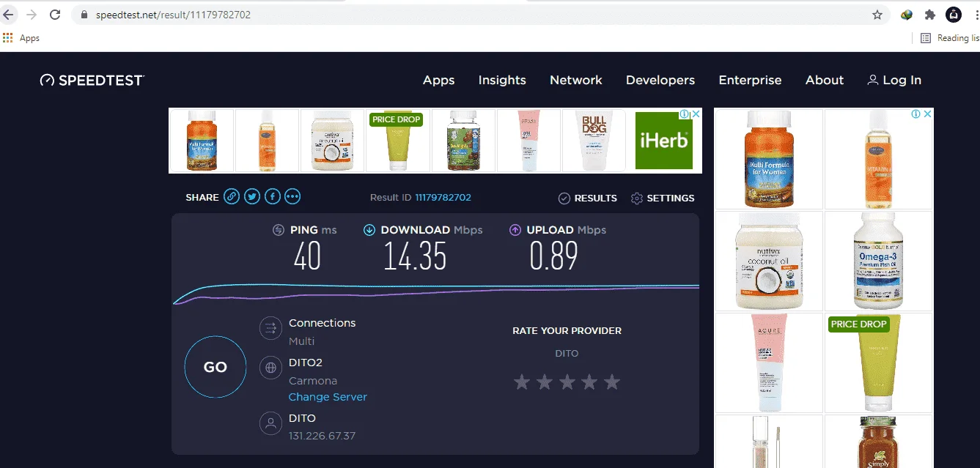Click the browser forward arrow
Image resolution: width=980 pixels, height=468 pixels.
click(x=32, y=15)
